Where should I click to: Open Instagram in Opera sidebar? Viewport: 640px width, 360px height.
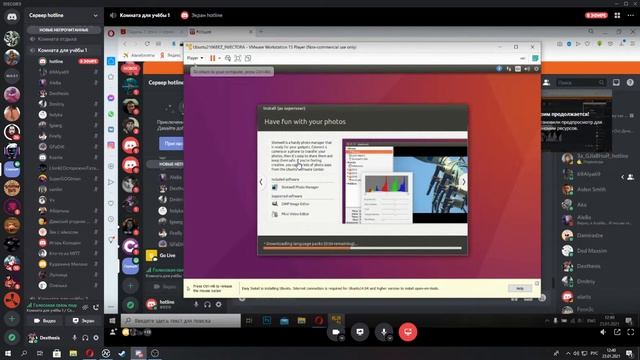[x=111, y=145]
